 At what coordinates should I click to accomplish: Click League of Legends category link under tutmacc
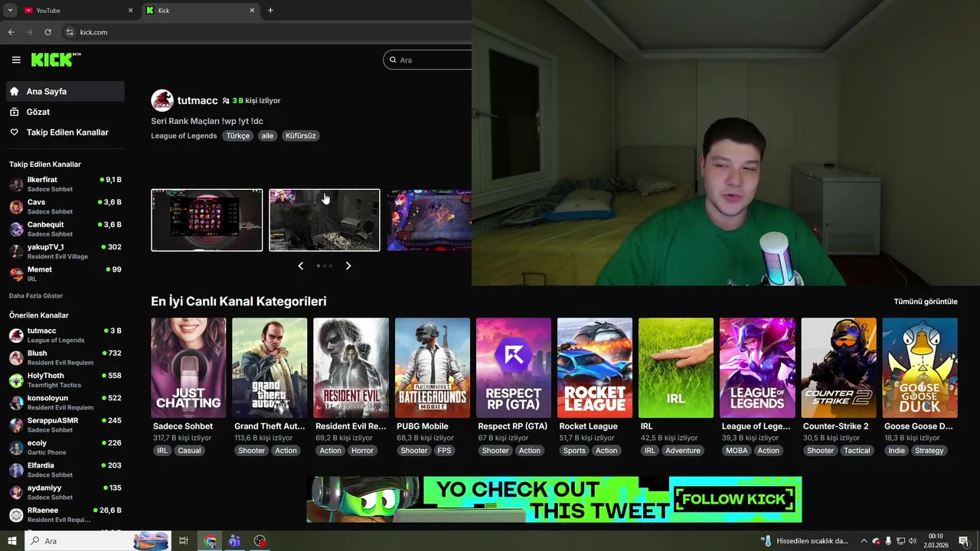(x=184, y=135)
